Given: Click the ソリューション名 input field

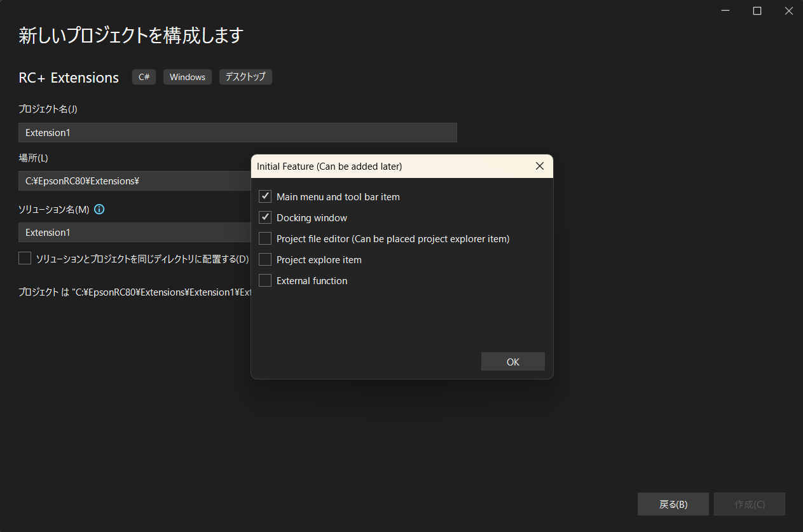Looking at the screenshot, I should click(135, 233).
